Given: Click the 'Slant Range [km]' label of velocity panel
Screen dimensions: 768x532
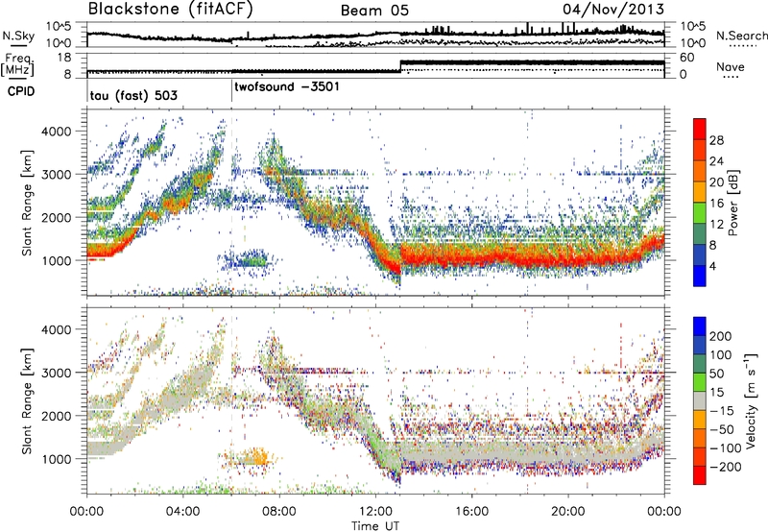Looking at the screenshot, I should 27,400.
